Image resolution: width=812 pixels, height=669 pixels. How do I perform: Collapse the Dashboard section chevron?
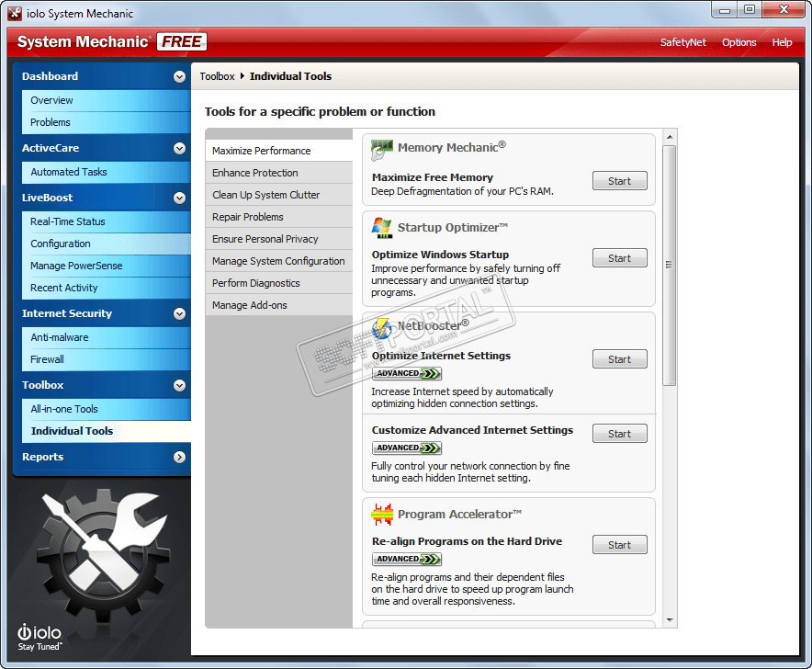point(180,76)
